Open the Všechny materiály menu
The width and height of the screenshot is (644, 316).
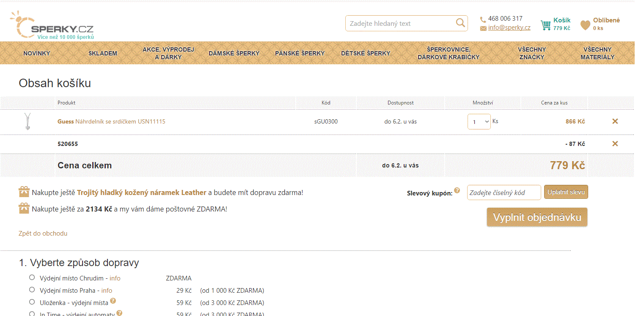[x=597, y=53]
